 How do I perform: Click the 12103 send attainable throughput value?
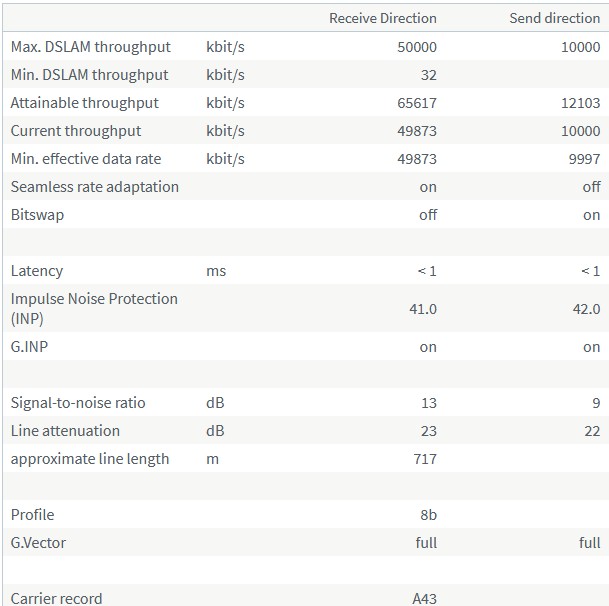click(581, 103)
